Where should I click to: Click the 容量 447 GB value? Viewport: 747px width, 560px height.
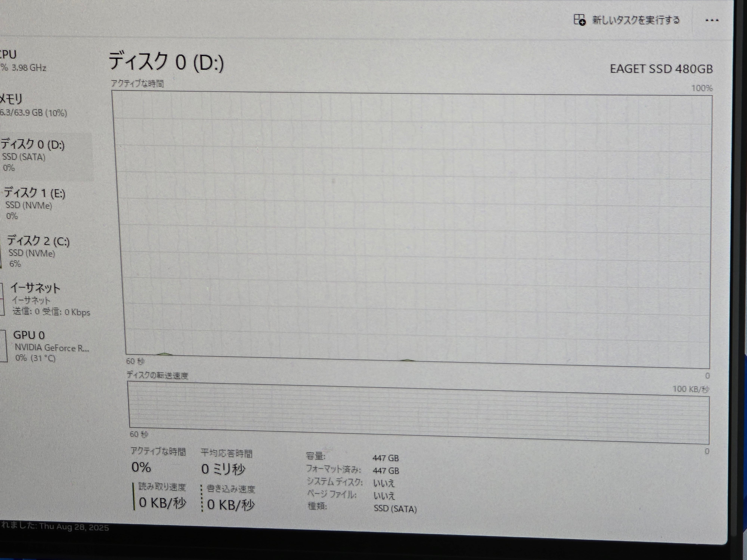click(x=385, y=458)
